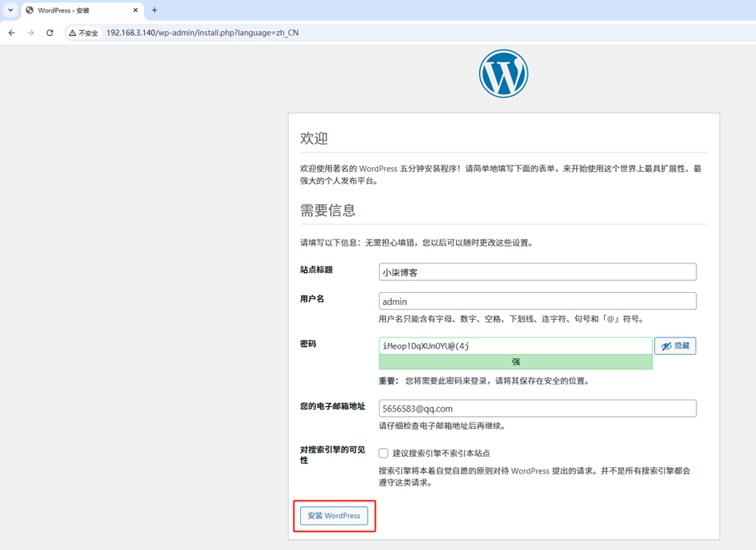756x550 pixels.
Task: Open the tab search dropdown
Action: coord(10,10)
